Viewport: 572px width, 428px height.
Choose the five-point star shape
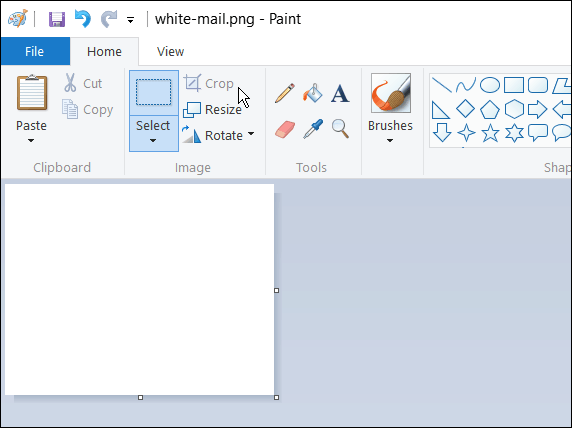pos(490,133)
